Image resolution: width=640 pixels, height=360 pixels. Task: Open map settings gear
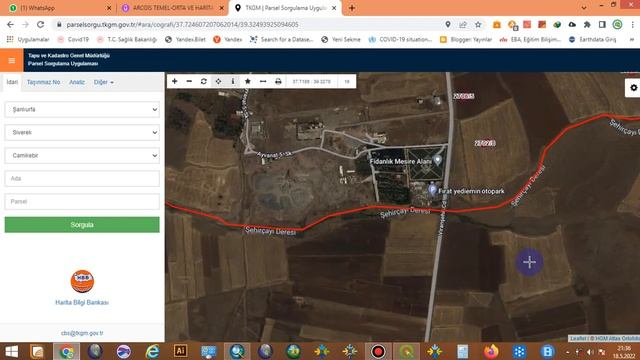(633, 88)
